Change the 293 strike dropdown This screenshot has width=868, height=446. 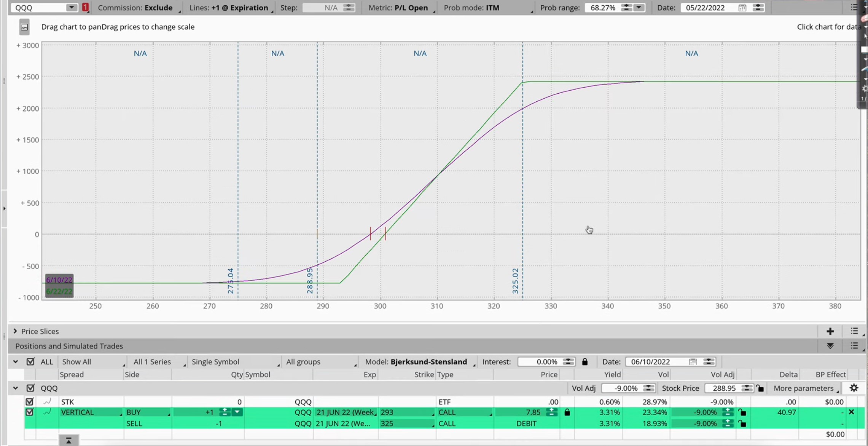tap(407, 412)
